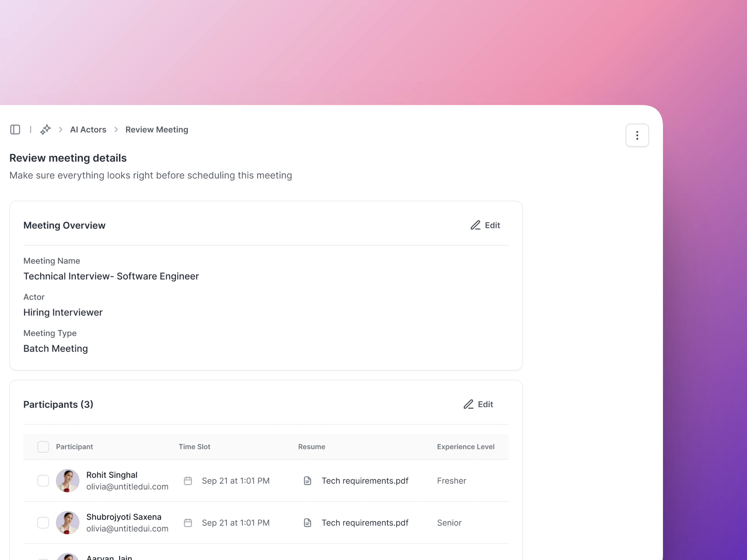The width and height of the screenshot is (747, 560).
Task: Open Shubrojyoti Saxena's Tech requirements.pdf resume
Action: coord(365,523)
